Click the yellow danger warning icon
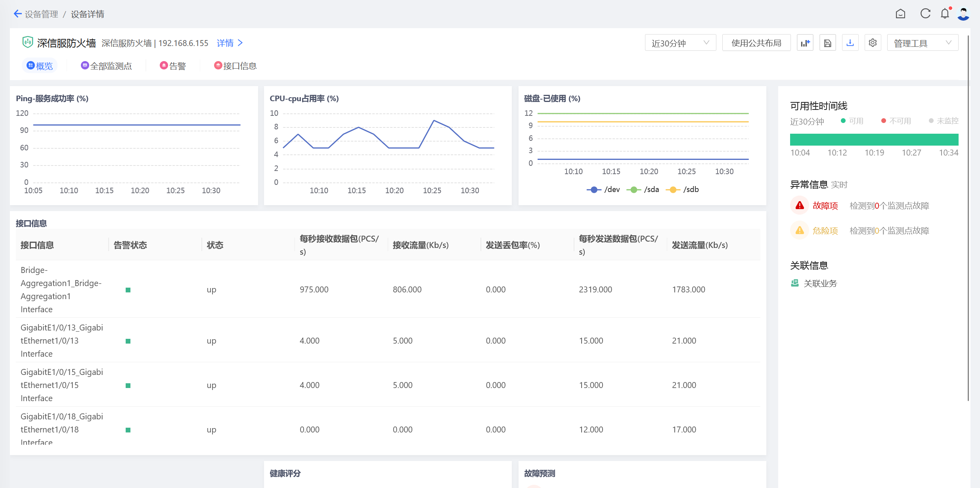Screen dimensions: 980x488 click(x=800, y=231)
